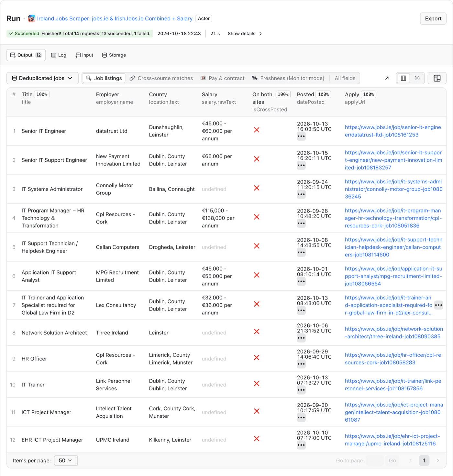
Task: Go to previous page arrow
Action: pos(411,460)
